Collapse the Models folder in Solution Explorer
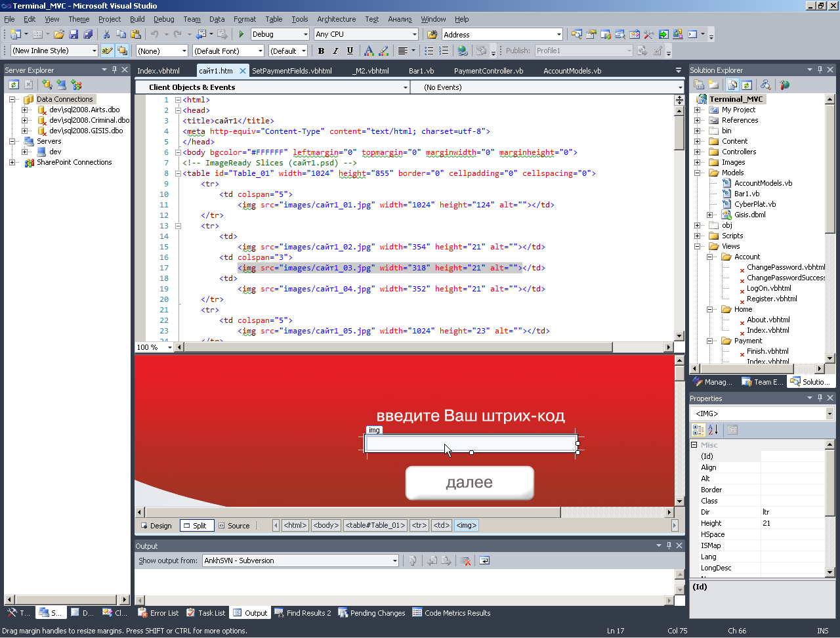 (x=697, y=173)
